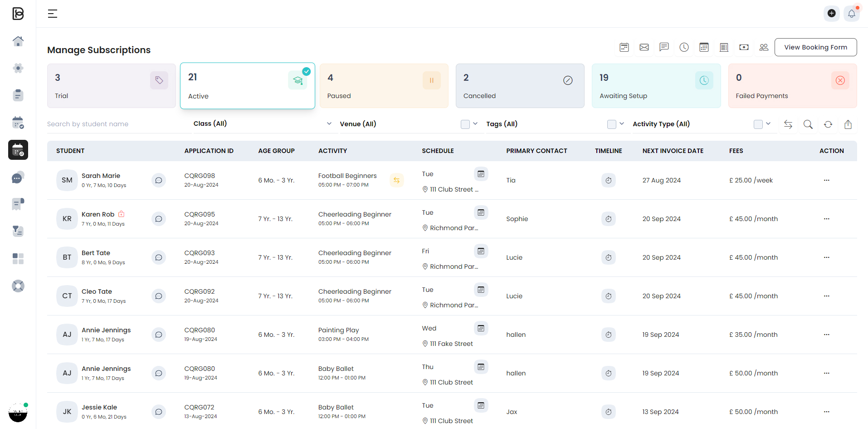Screen dimensions: 868x429
Task: Open chat bubble next to Bert Tate
Action: (159, 257)
